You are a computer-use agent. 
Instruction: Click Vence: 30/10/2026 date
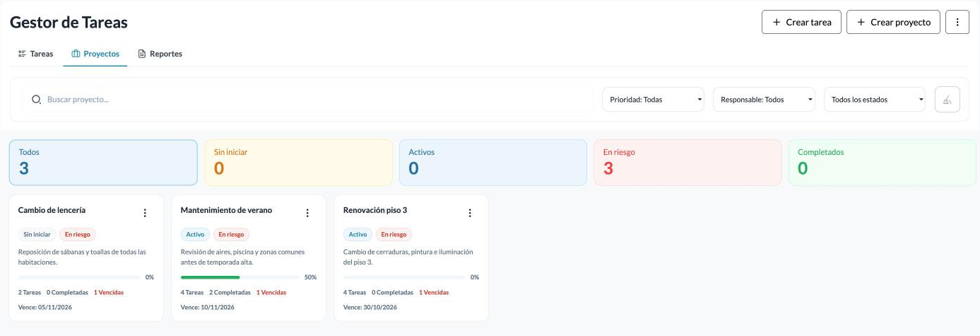[x=370, y=308]
